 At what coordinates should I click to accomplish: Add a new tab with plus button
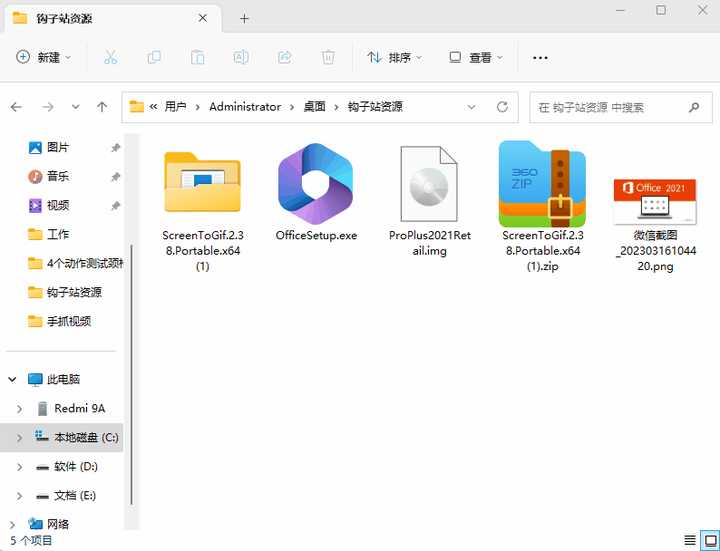pyautogui.click(x=244, y=18)
